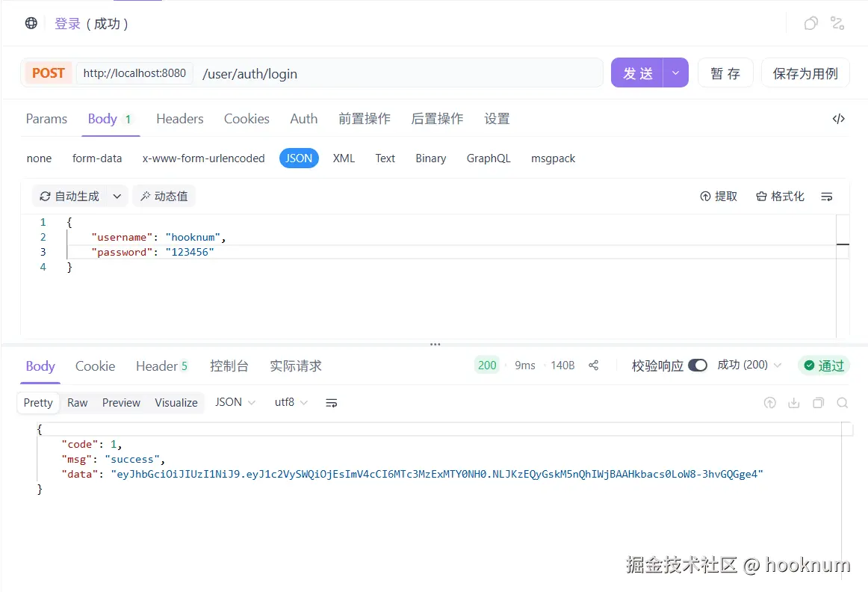Click the wrap lines icon next to 格式化
Screen dimensions: 868x592
coord(827,197)
